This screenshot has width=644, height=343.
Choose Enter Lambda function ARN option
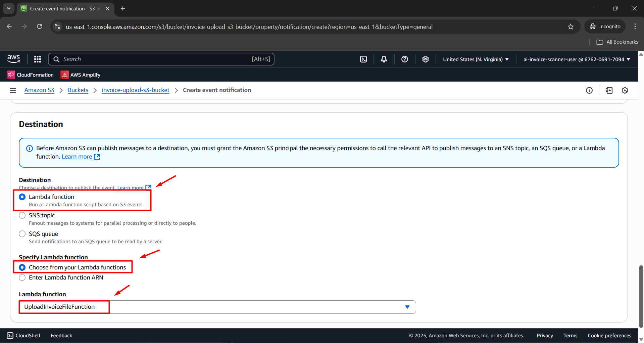pyautogui.click(x=22, y=277)
